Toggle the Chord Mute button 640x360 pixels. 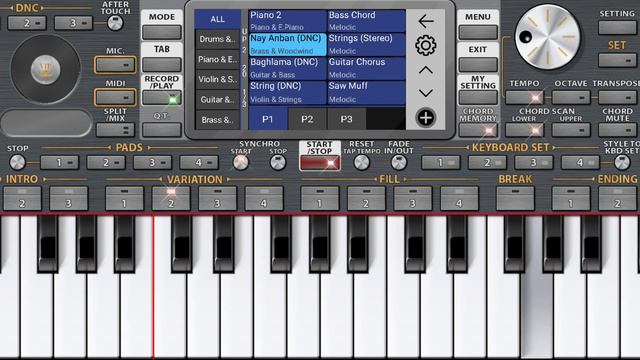coord(618,130)
